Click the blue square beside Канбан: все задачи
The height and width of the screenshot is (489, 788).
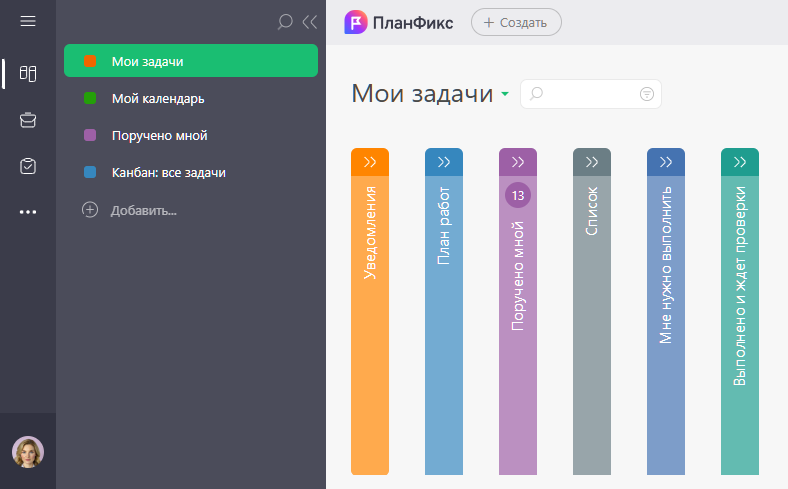coord(90,172)
